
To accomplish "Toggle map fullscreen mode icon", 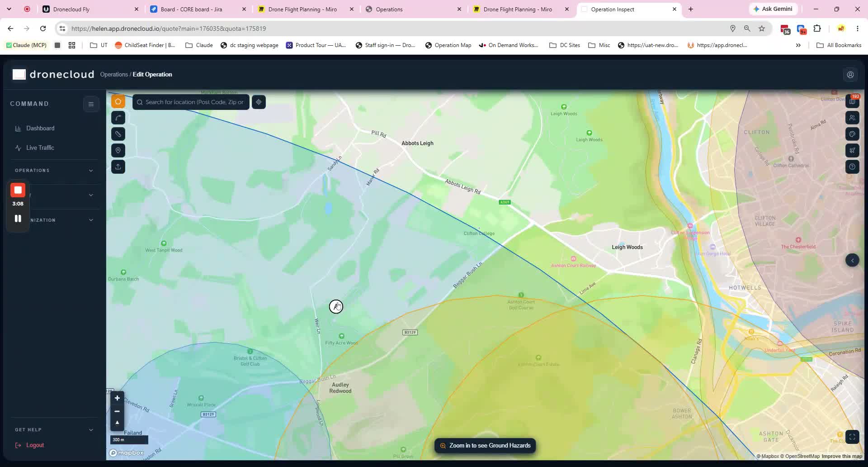I will 852,437.
